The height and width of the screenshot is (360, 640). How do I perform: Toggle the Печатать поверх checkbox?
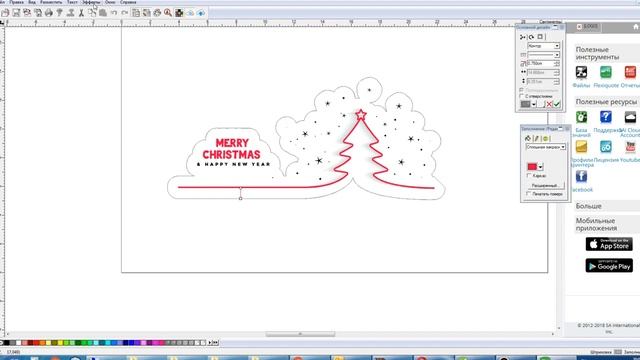(x=529, y=194)
